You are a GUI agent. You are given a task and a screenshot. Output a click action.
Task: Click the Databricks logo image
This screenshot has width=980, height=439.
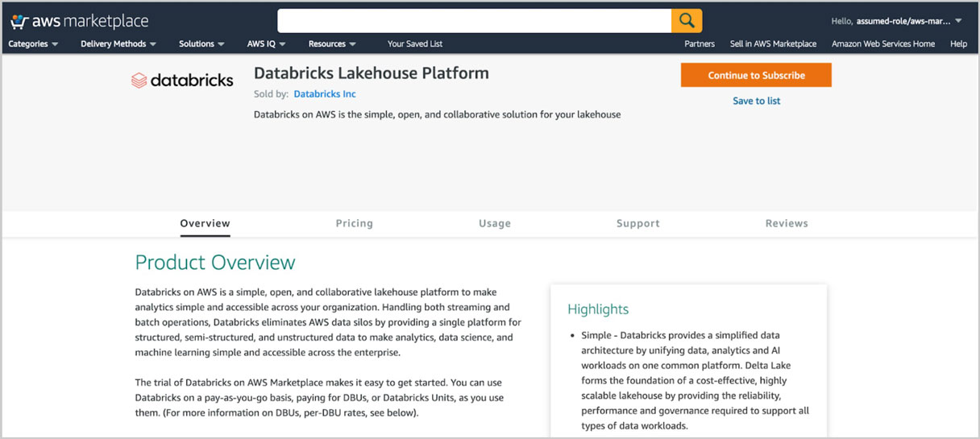coord(182,81)
